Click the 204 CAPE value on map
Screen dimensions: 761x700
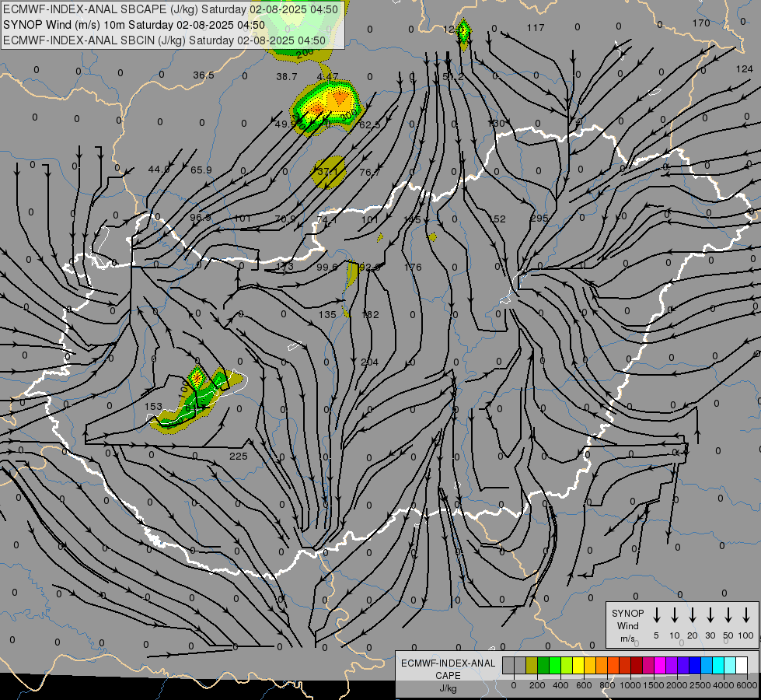[x=369, y=362]
